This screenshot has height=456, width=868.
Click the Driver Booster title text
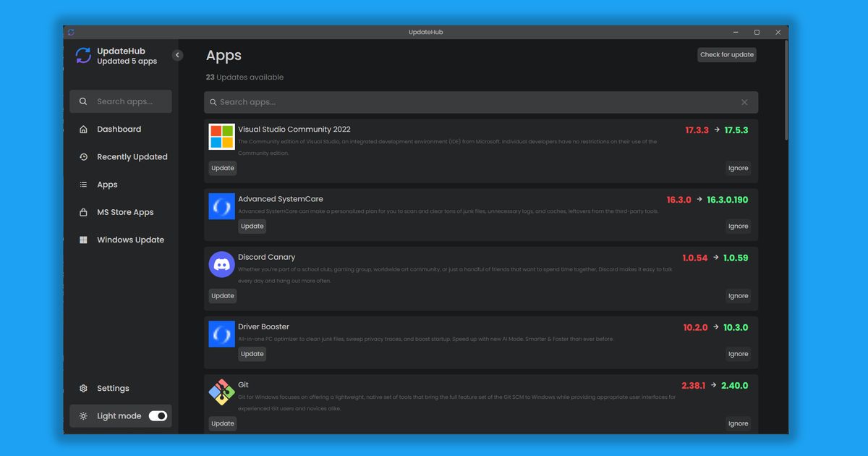tap(264, 326)
